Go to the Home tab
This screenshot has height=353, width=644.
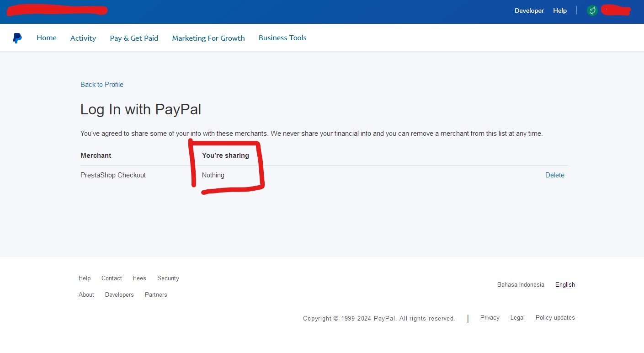click(47, 38)
